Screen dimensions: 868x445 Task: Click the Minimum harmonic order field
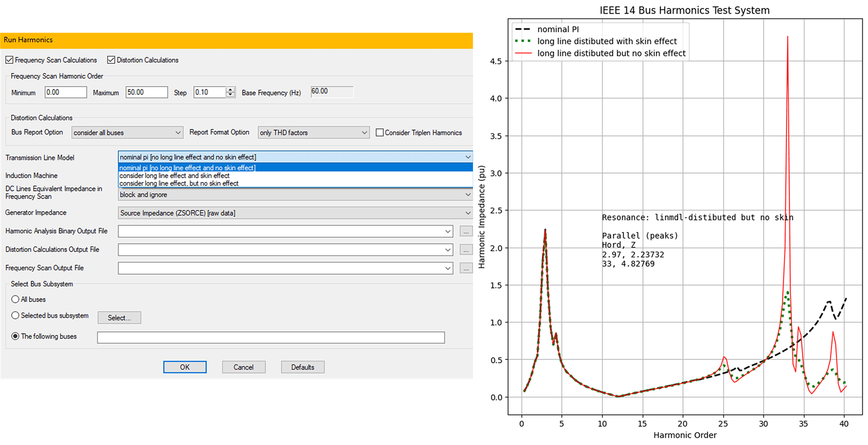pos(66,92)
